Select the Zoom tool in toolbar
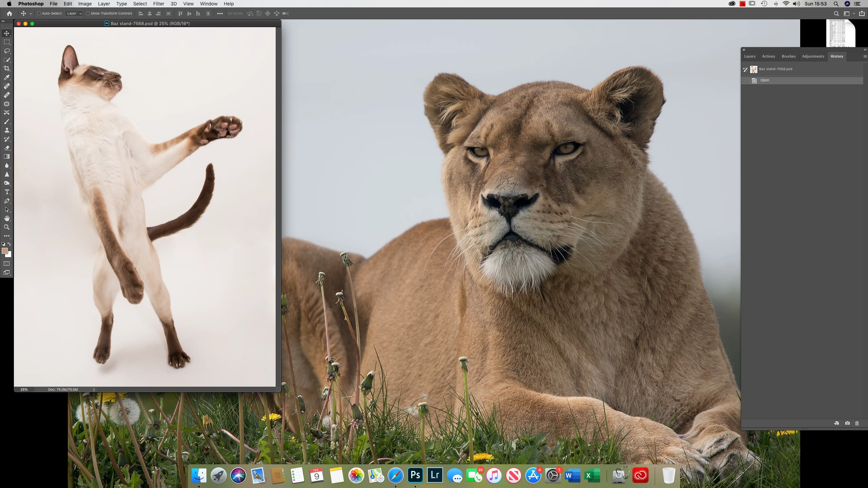Viewport: 868px width, 488px height. [7, 227]
